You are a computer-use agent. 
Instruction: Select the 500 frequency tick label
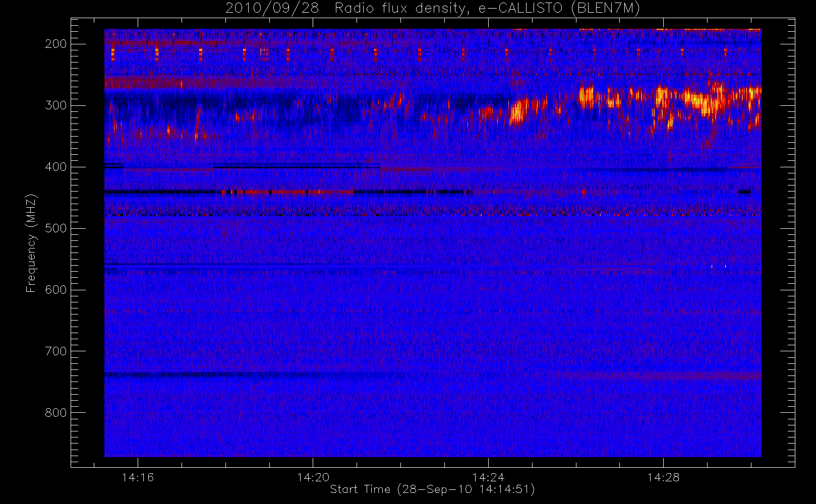56,228
